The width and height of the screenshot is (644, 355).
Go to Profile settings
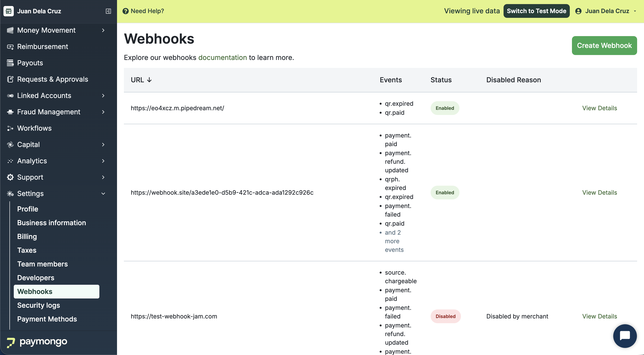pos(28,209)
